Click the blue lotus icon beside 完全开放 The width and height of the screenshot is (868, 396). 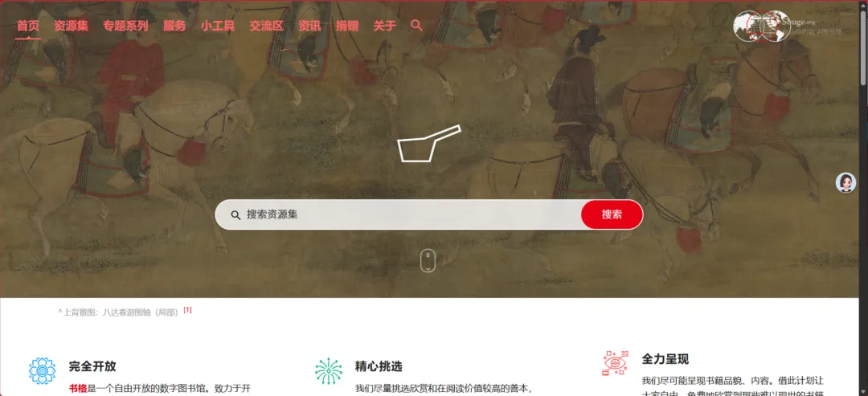(x=43, y=370)
